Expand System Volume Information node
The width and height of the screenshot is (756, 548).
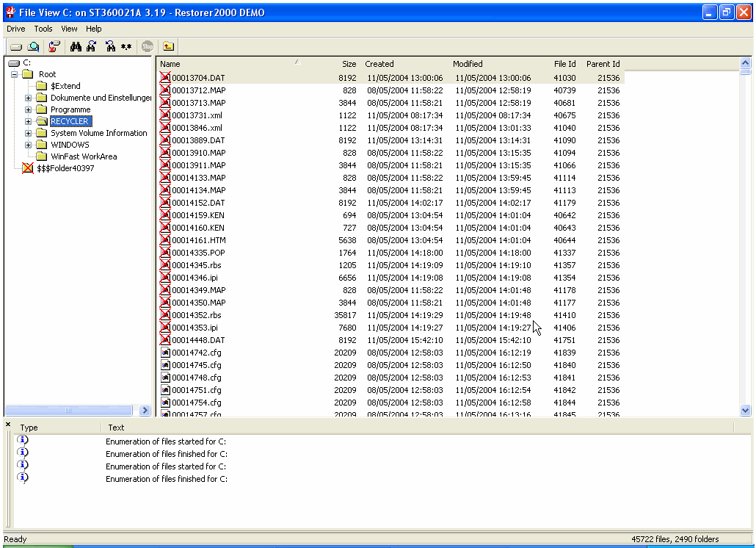[x=28, y=133]
